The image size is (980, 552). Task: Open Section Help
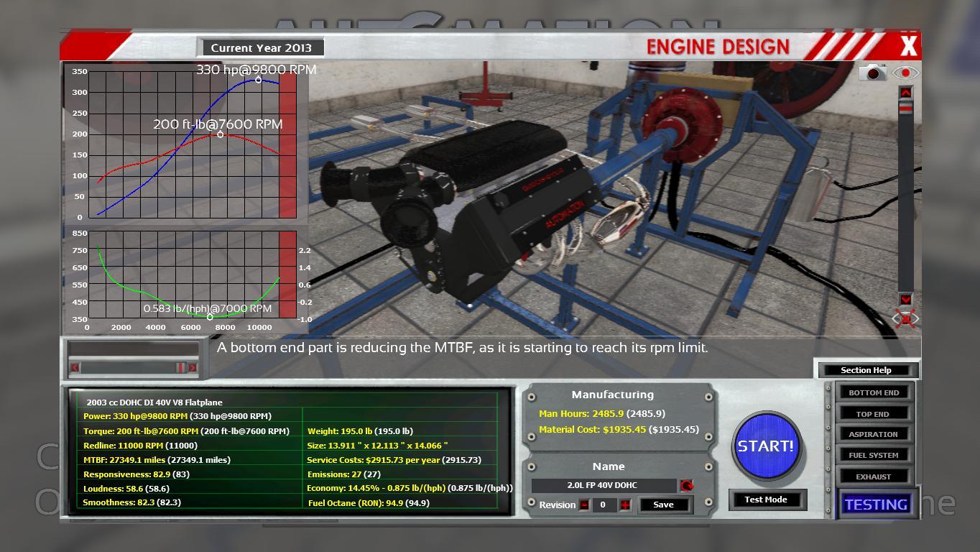coord(866,370)
